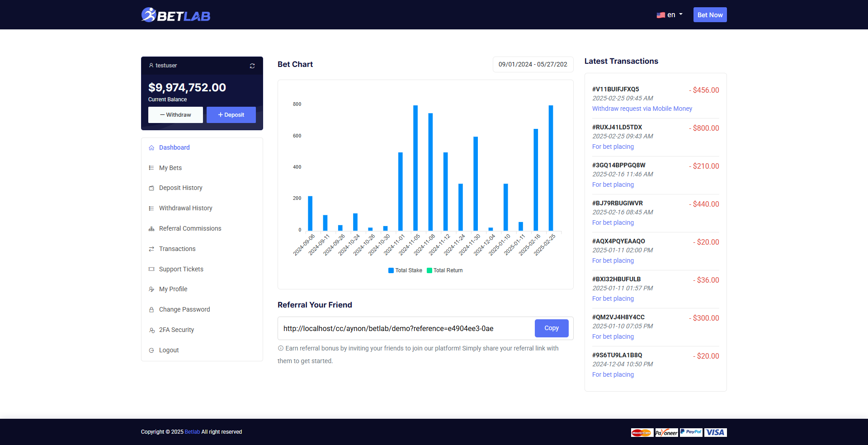Click the Logout icon in sidebar
Viewport: 868px width, 445px height.
coord(151,350)
